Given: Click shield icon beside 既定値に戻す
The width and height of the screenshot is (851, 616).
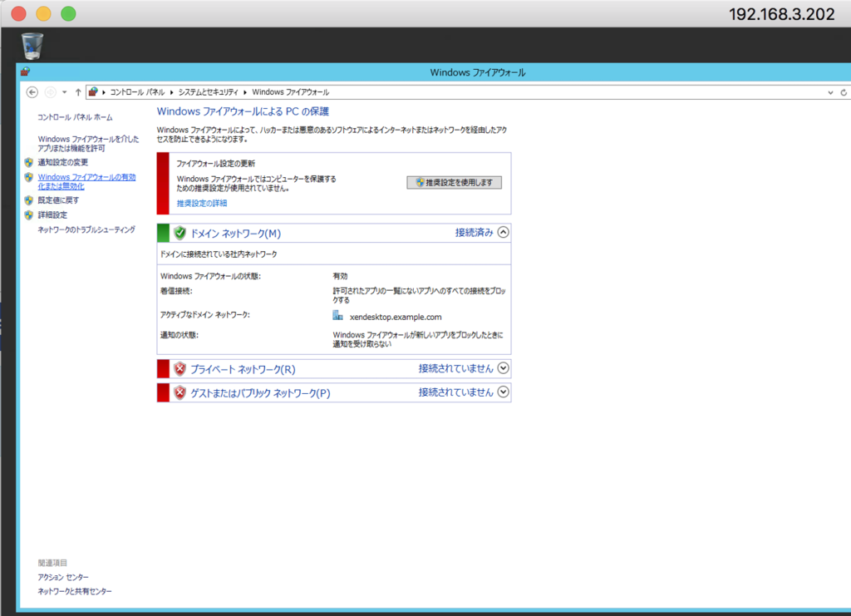Looking at the screenshot, I should tap(29, 200).
